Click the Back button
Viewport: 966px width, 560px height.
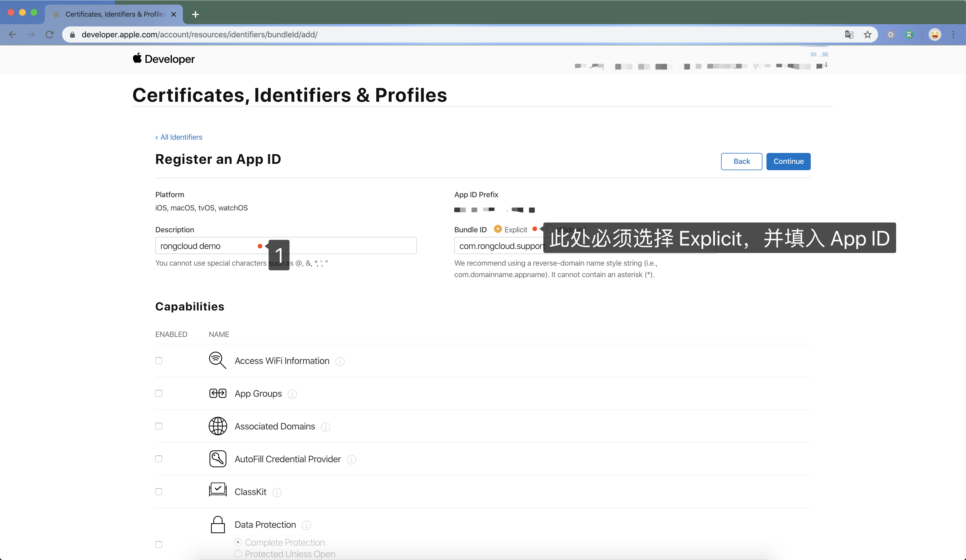click(741, 161)
